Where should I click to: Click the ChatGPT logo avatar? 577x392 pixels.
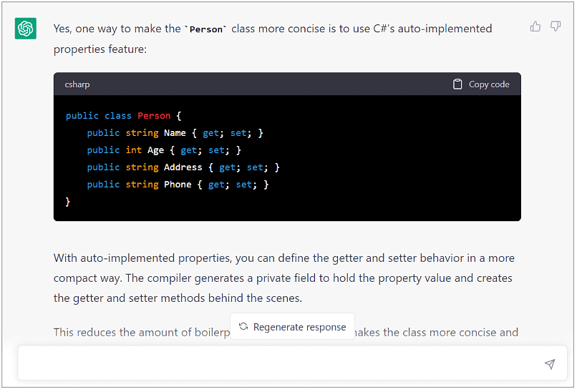coord(25,29)
